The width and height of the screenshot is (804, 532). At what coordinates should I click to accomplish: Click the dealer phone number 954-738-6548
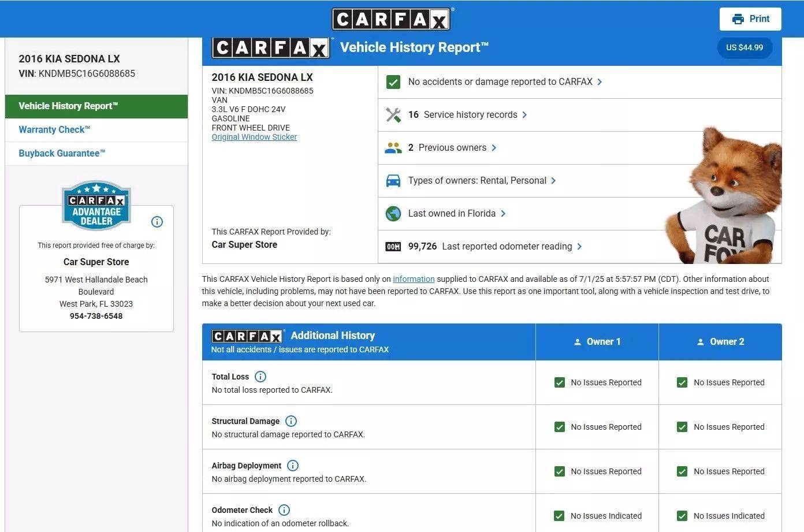pyautogui.click(x=96, y=316)
